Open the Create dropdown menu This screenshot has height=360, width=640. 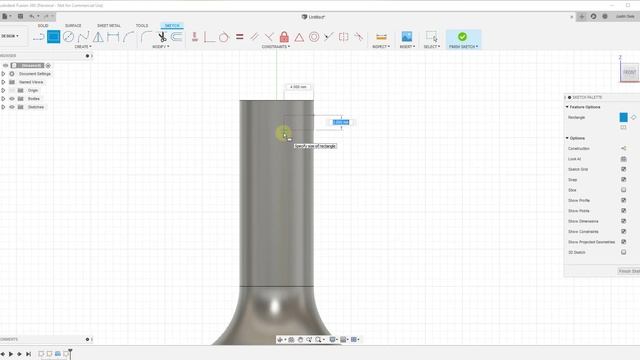pyautogui.click(x=83, y=47)
